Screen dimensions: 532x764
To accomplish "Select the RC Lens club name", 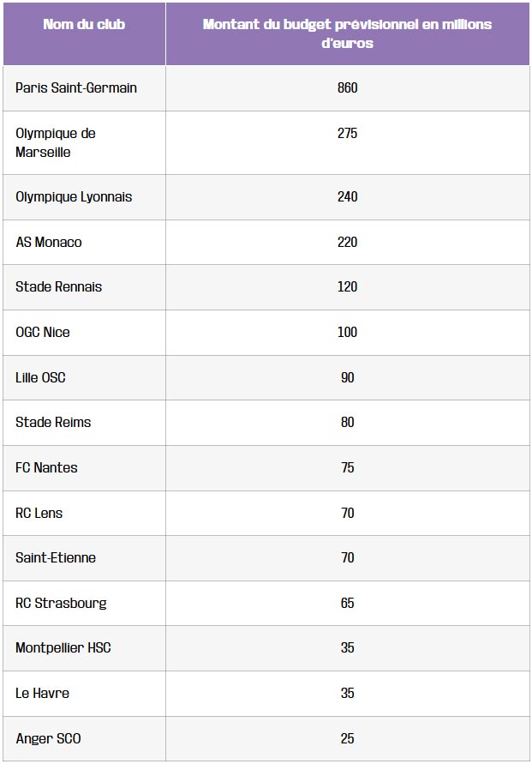I will pyautogui.click(x=39, y=514).
